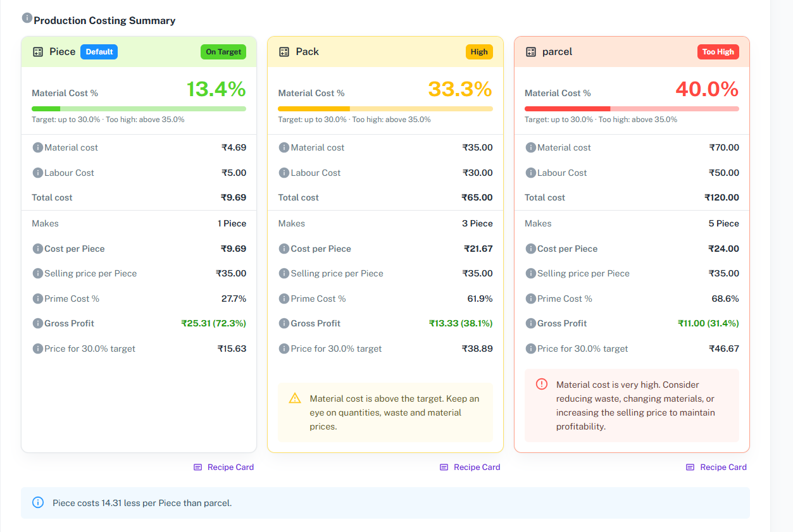This screenshot has height=532, width=793.
Task: Click Price for 30.0% target info icon in parcel card
Action: [530, 349]
